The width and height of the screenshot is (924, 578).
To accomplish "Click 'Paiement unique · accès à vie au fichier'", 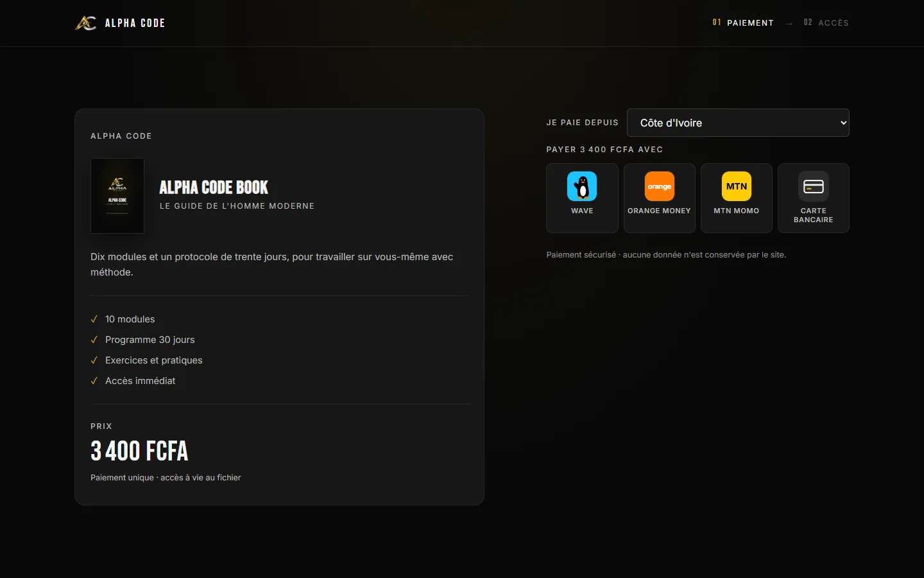I will coord(166,478).
